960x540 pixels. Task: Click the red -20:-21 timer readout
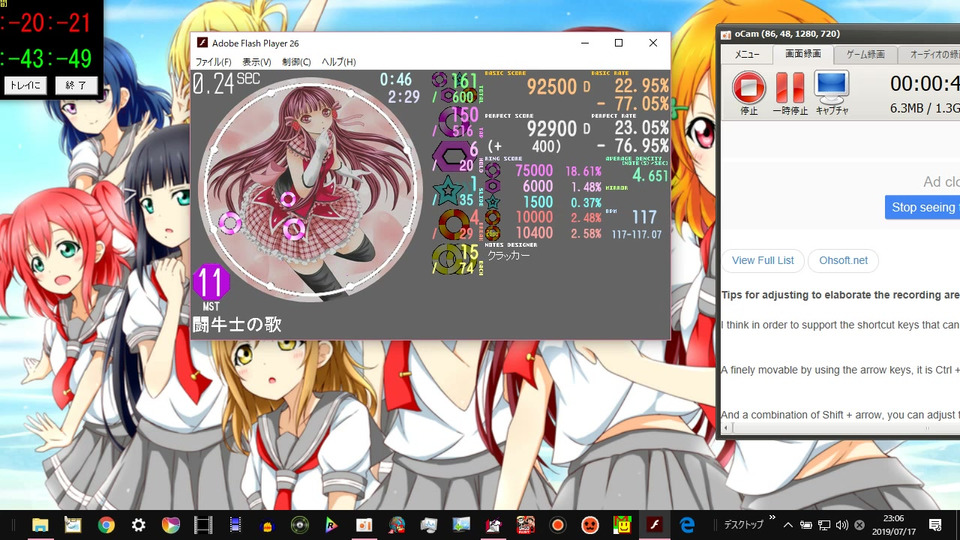(46, 23)
